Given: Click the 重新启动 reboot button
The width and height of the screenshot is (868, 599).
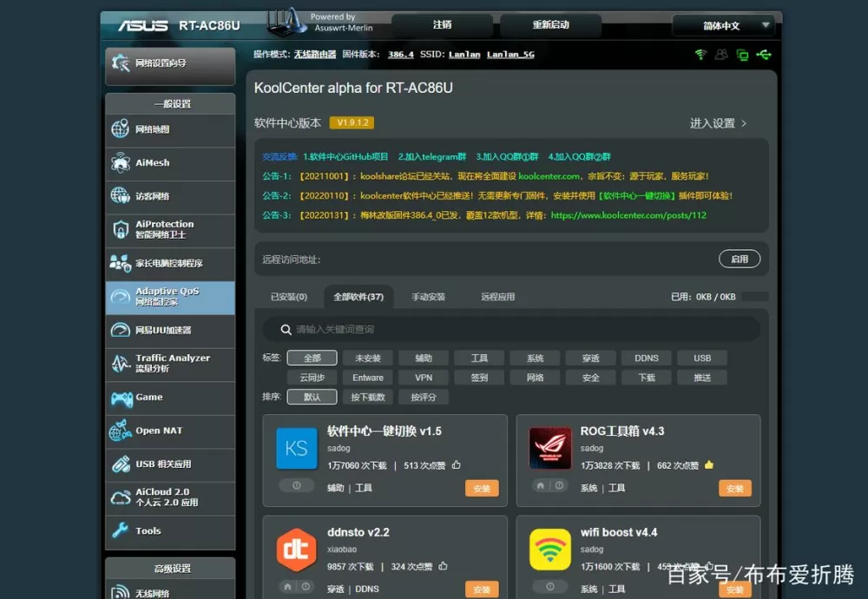Looking at the screenshot, I should (x=551, y=25).
